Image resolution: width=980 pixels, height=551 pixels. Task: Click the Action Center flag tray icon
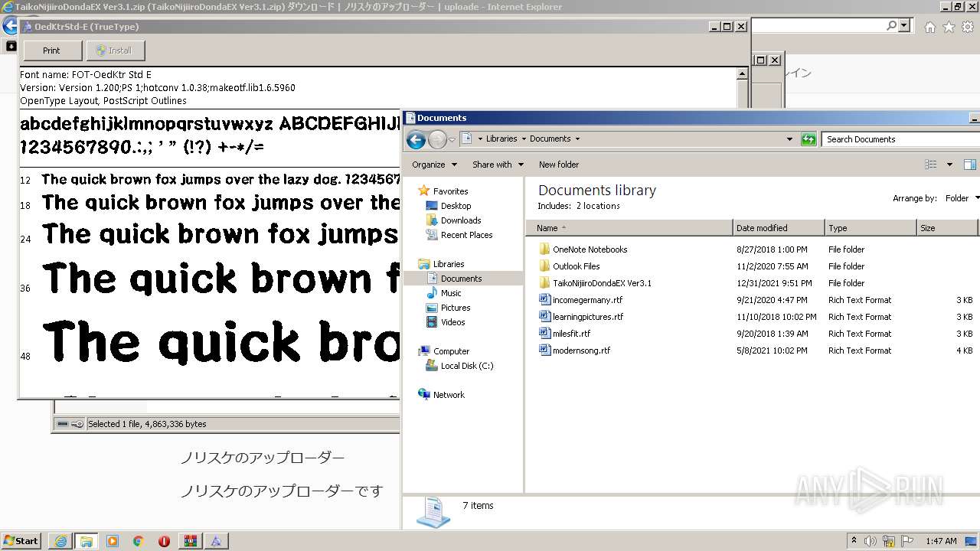pyautogui.click(x=908, y=540)
